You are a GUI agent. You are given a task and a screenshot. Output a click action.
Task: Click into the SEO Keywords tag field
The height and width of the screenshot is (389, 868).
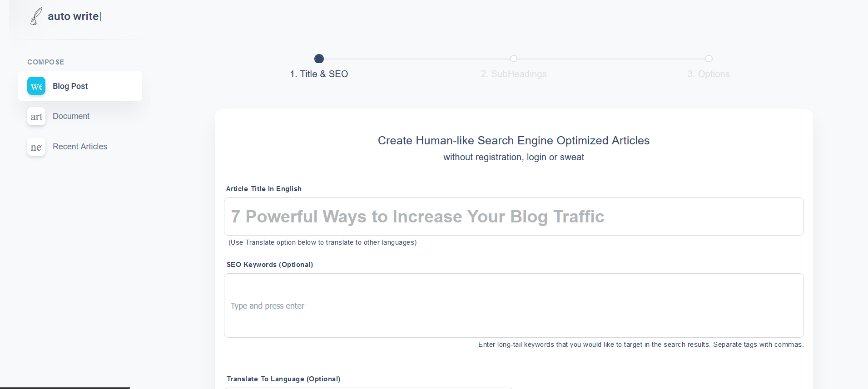pos(513,305)
